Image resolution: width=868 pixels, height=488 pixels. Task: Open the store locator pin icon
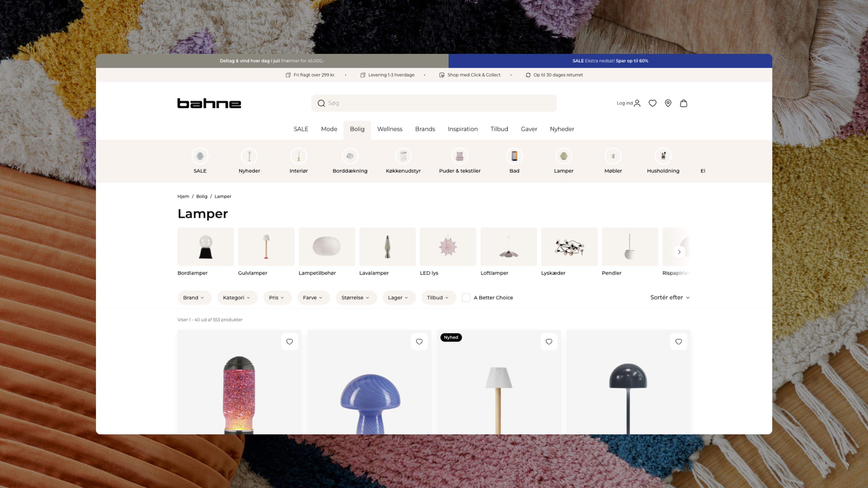(x=668, y=103)
